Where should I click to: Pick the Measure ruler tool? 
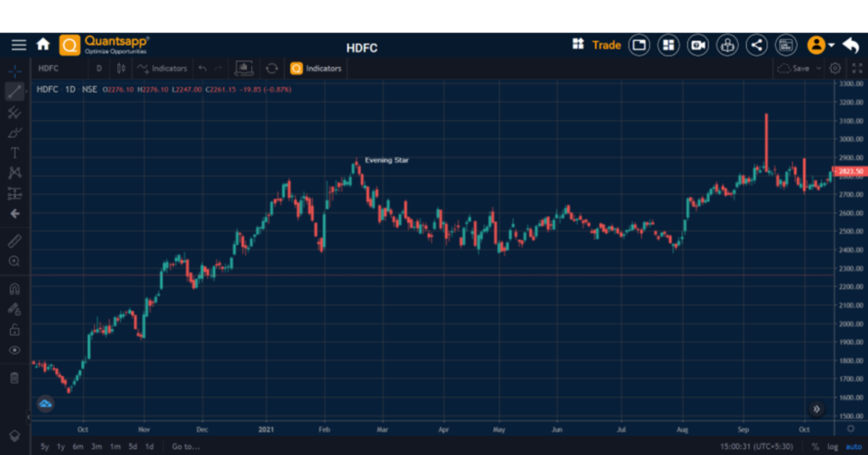click(15, 241)
